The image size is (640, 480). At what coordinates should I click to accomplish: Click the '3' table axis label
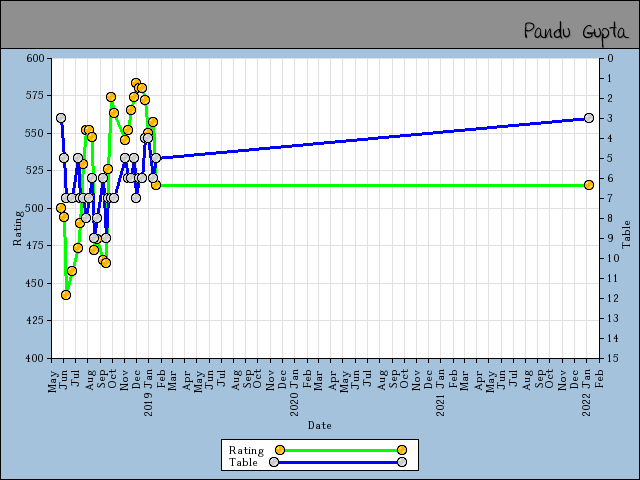(611, 118)
